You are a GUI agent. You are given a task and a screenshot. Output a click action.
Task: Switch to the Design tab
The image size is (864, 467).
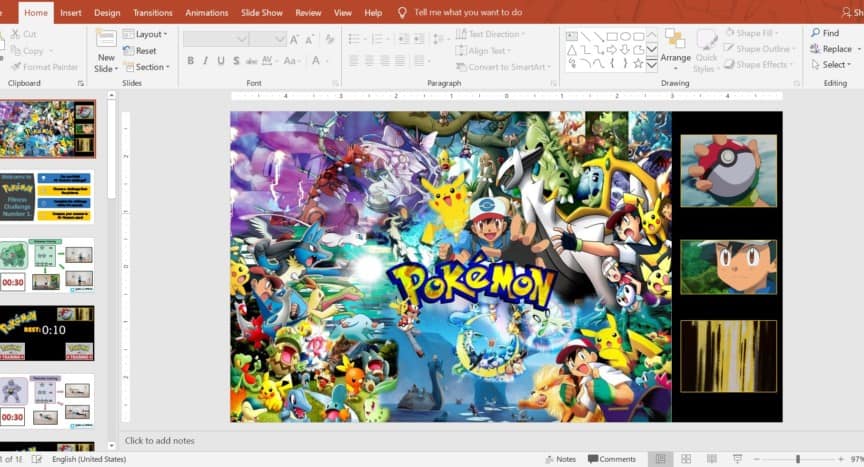(x=107, y=13)
